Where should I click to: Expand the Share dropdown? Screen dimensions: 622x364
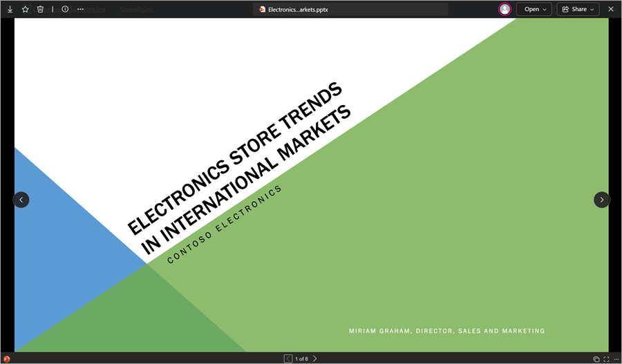578,9
